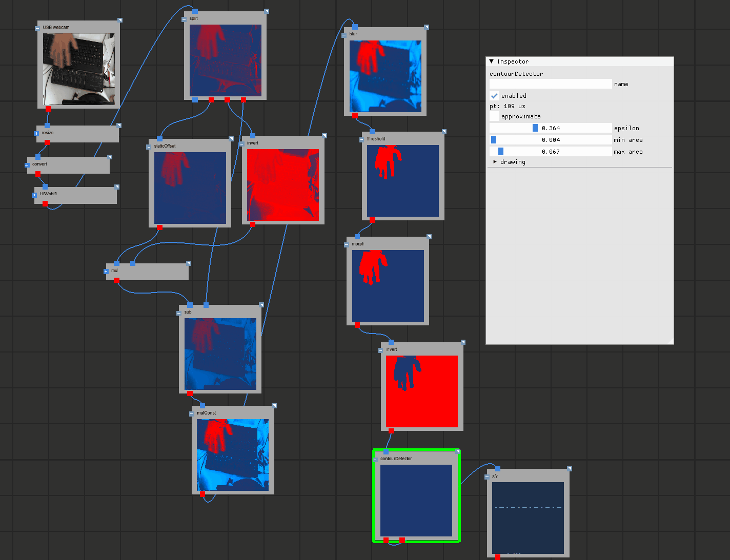The height and width of the screenshot is (560, 730).
Task: Click the blue input port of contourDetector node
Action: click(x=386, y=451)
